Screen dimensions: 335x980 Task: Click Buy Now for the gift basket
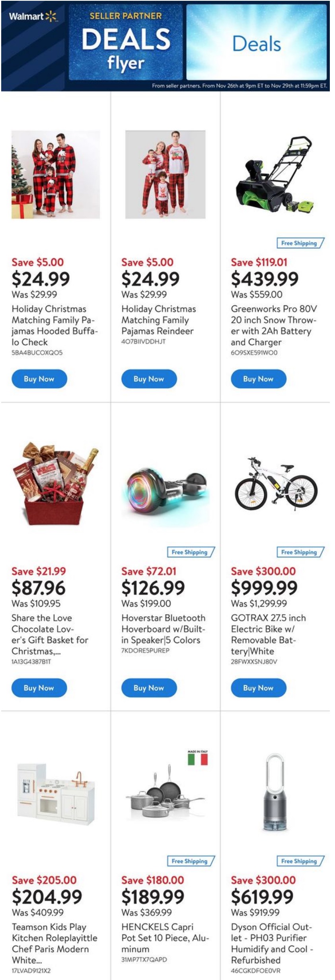(x=39, y=687)
